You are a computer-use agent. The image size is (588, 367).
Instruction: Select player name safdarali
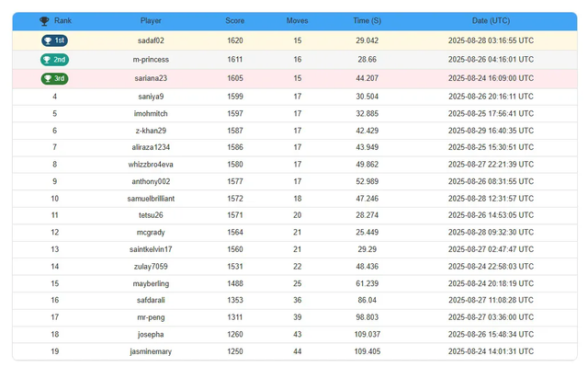[x=151, y=300]
